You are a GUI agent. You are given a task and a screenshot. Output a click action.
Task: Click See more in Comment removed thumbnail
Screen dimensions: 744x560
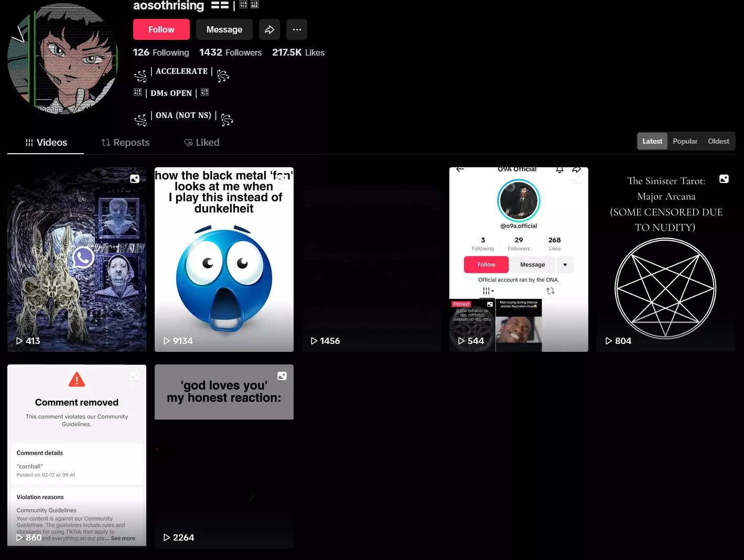123,539
